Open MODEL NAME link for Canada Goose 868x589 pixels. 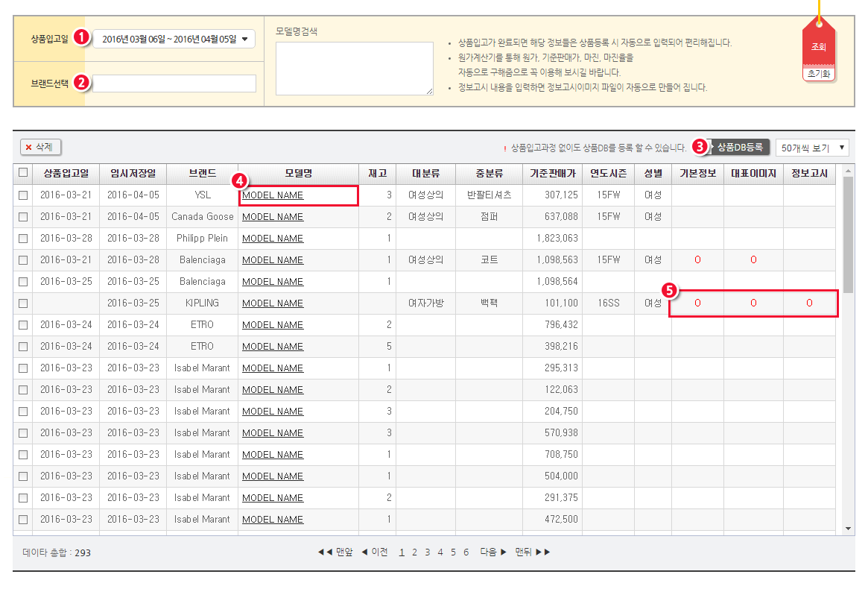click(273, 217)
